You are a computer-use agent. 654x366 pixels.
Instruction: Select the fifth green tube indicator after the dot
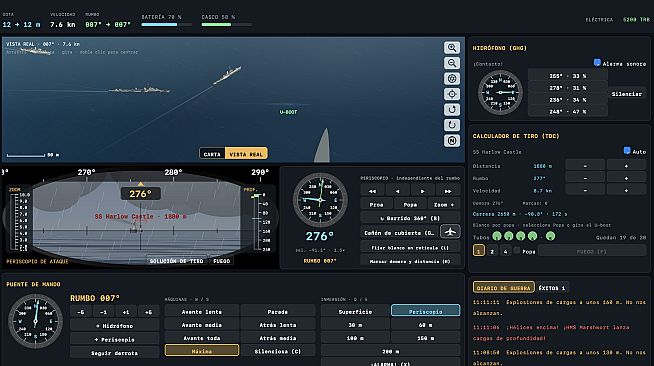551,236
